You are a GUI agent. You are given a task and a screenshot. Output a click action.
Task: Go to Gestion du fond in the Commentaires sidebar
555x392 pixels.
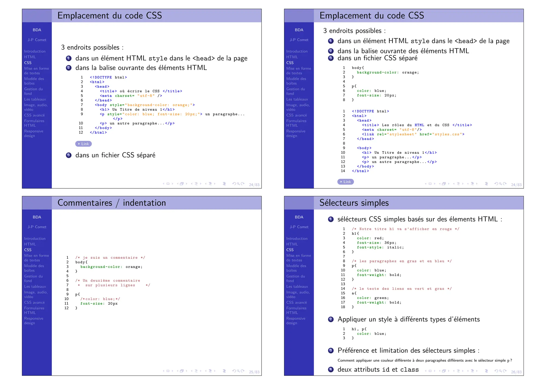pos(33,278)
